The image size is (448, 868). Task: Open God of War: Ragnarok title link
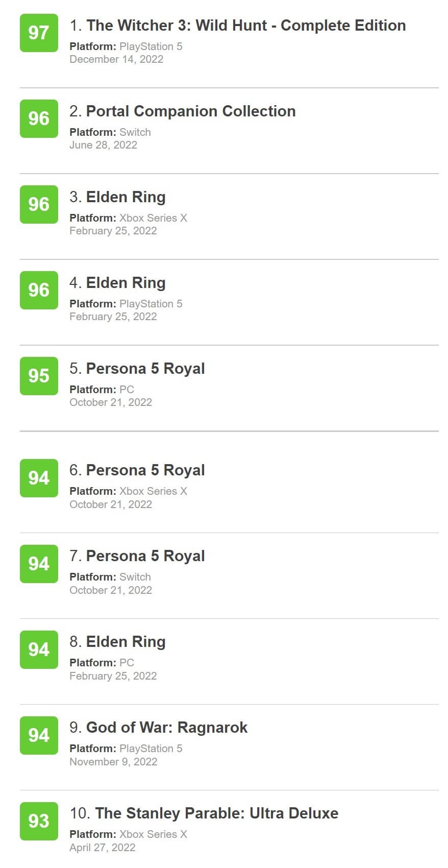coord(166,728)
